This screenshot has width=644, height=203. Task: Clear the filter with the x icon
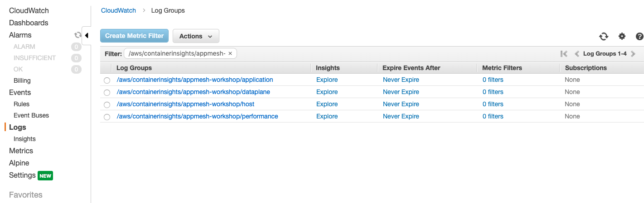230,53
